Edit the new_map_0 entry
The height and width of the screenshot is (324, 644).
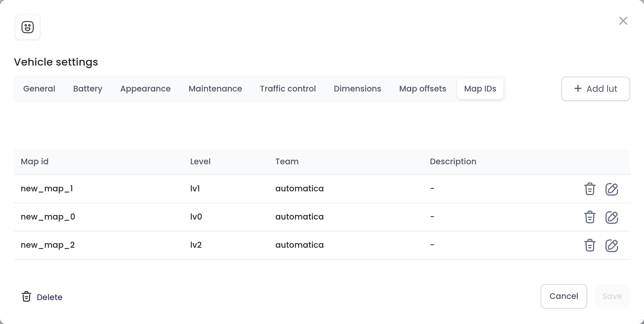(612, 217)
